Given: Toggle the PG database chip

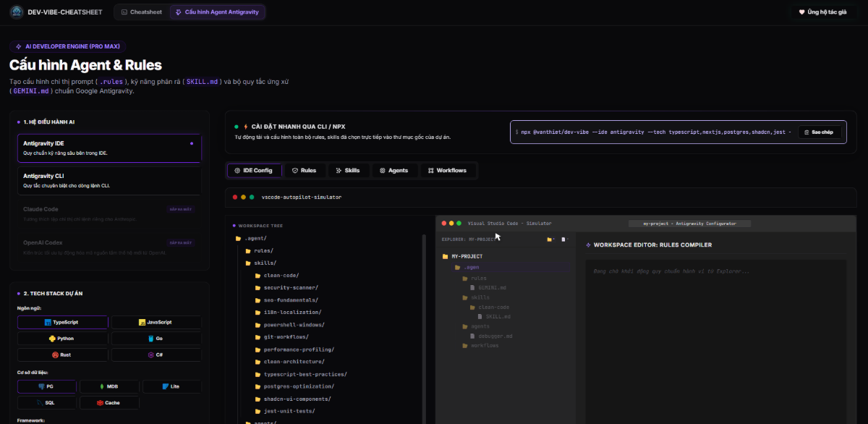Looking at the screenshot, I should [x=47, y=386].
